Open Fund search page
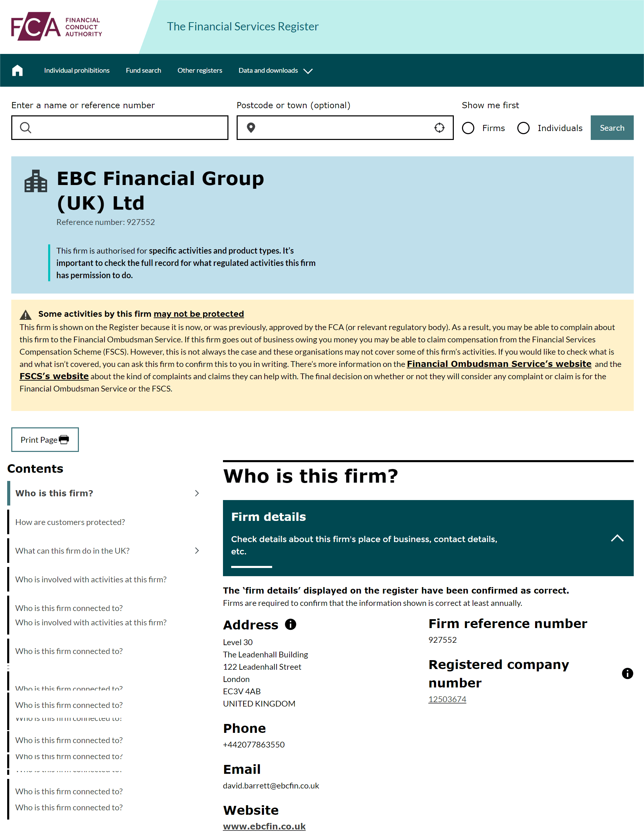The image size is (644, 839). (143, 71)
